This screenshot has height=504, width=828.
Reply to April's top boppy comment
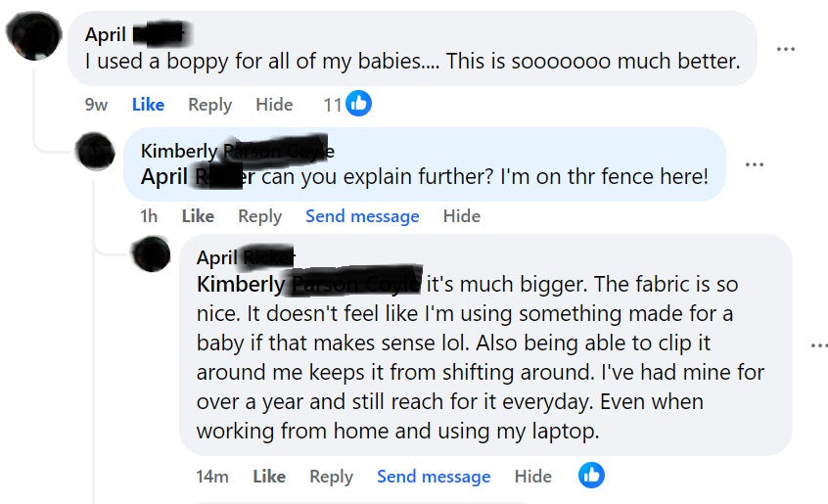(209, 105)
